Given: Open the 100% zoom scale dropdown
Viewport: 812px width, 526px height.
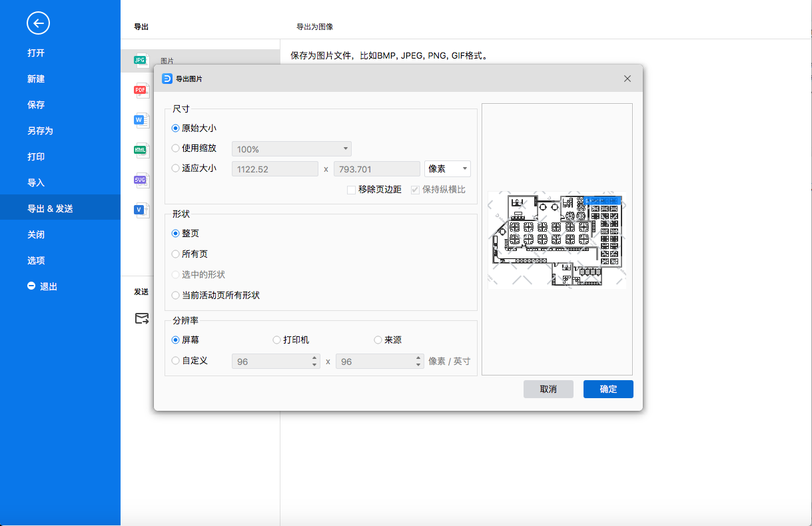Looking at the screenshot, I should point(292,149).
